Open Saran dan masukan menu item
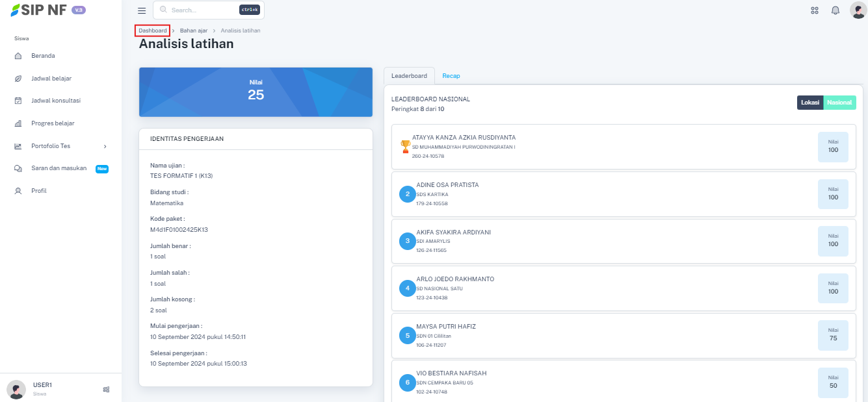The width and height of the screenshot is (868, 402). [x=59, y=168]
